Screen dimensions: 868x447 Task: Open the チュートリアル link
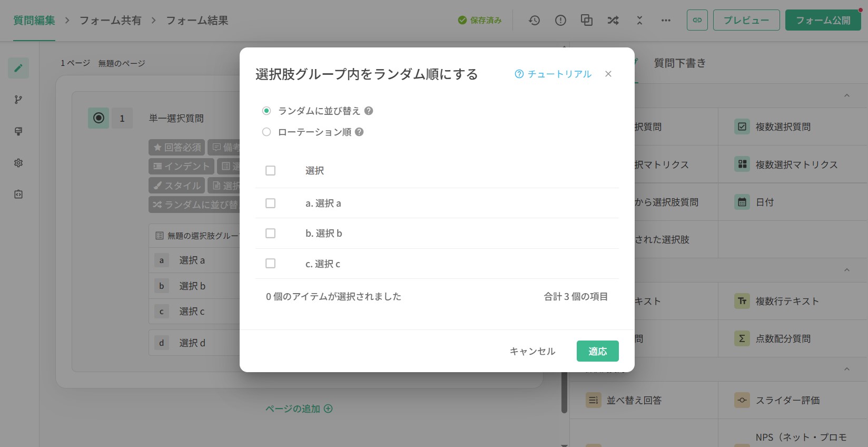[x=553, y=74]
